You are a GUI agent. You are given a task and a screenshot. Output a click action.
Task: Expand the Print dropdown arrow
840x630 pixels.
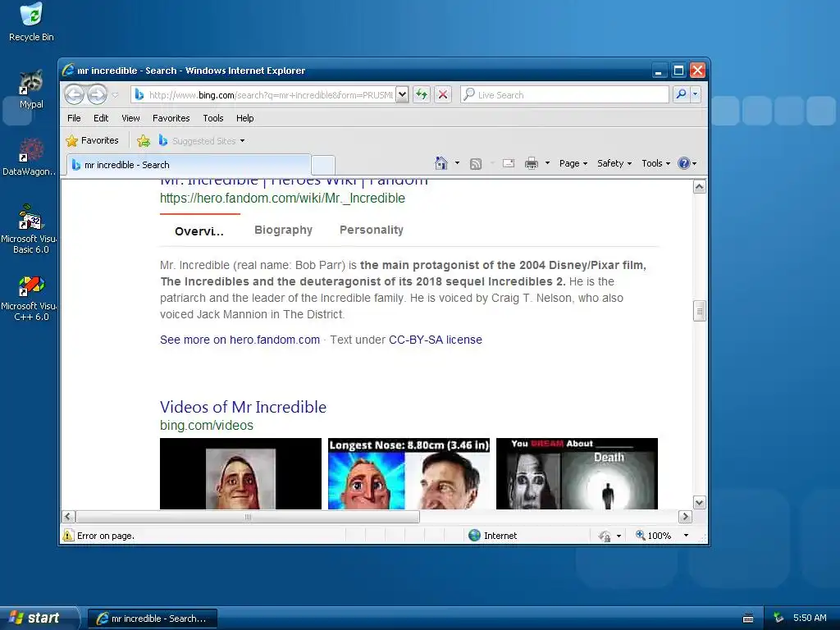click(547, 163)
